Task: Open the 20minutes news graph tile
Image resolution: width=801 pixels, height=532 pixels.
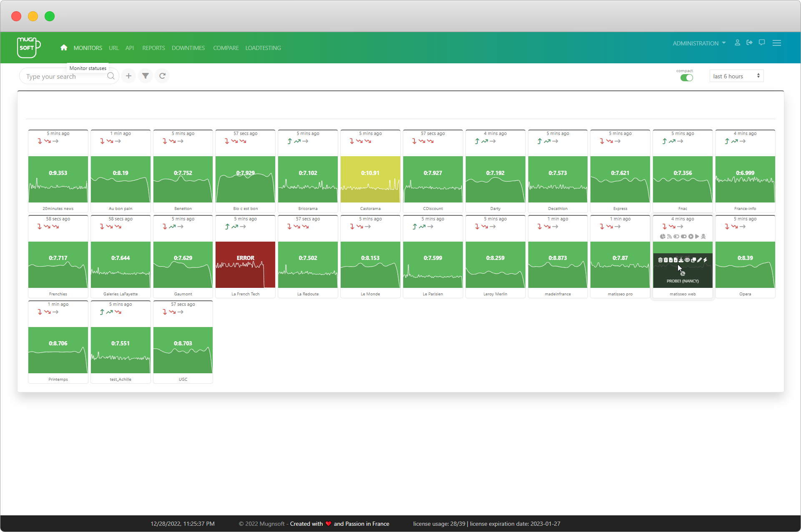Action: 58,179
